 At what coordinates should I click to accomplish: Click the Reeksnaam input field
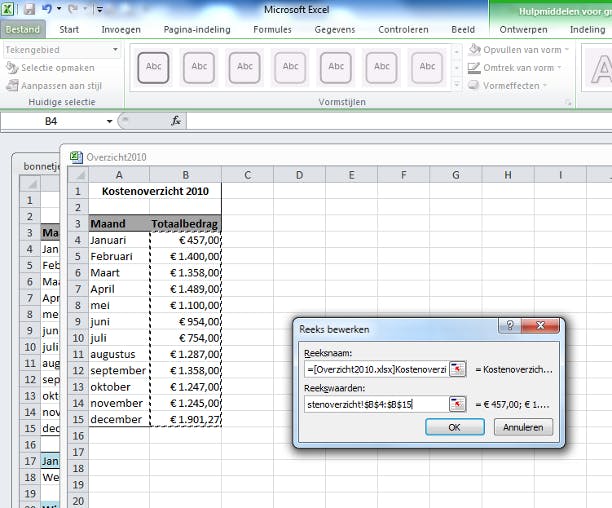377,369
